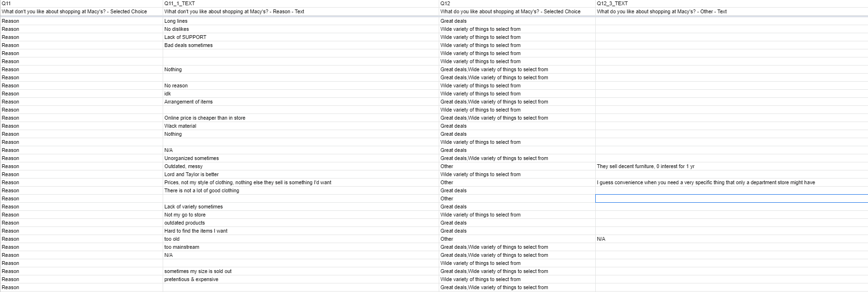
Task: Click the 'What don't you like... Reason - Text' header
Action: pyautogui.click(x=301, y=11)
